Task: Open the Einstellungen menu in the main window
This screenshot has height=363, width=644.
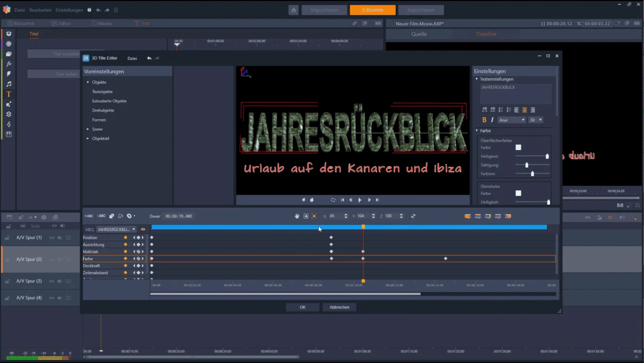Action: (x=69, y=10)
